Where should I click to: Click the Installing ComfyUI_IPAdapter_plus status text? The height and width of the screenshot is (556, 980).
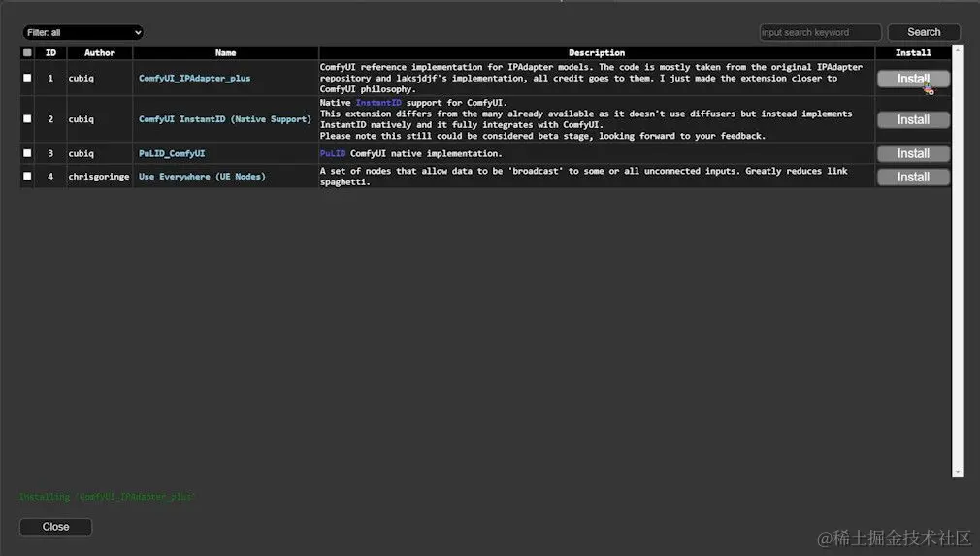click(x=107, y=497)
